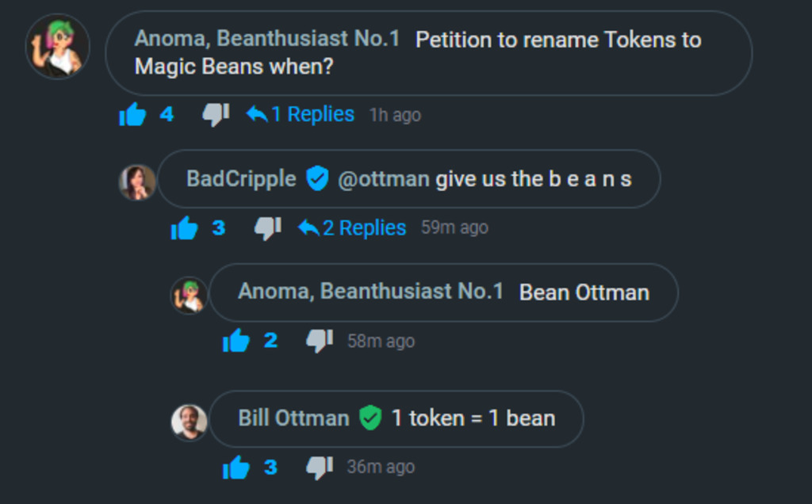Screen dimensions: 812x504
Task: Upvote Bill Ottman's 1 token = 1 bean
Action: click(x=236, y=468)
